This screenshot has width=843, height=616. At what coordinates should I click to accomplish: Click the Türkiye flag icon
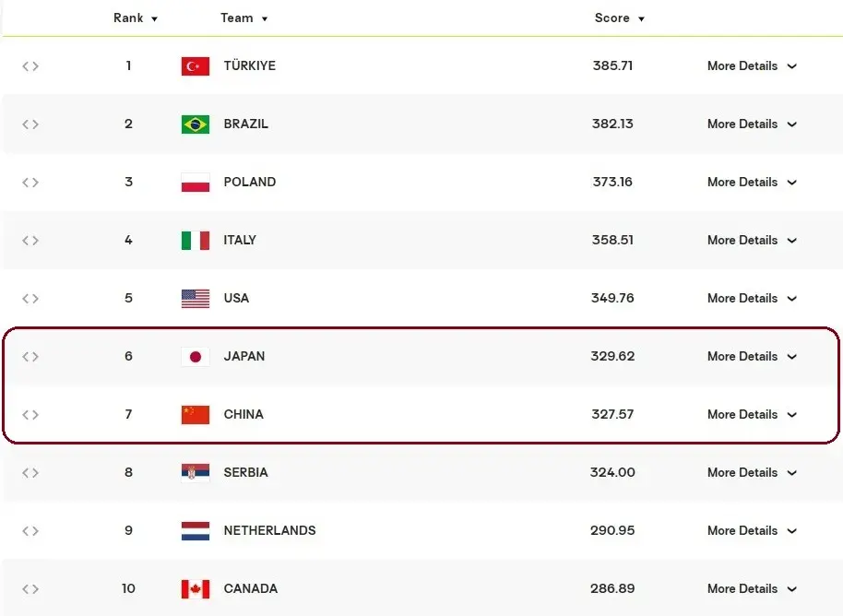196,66
